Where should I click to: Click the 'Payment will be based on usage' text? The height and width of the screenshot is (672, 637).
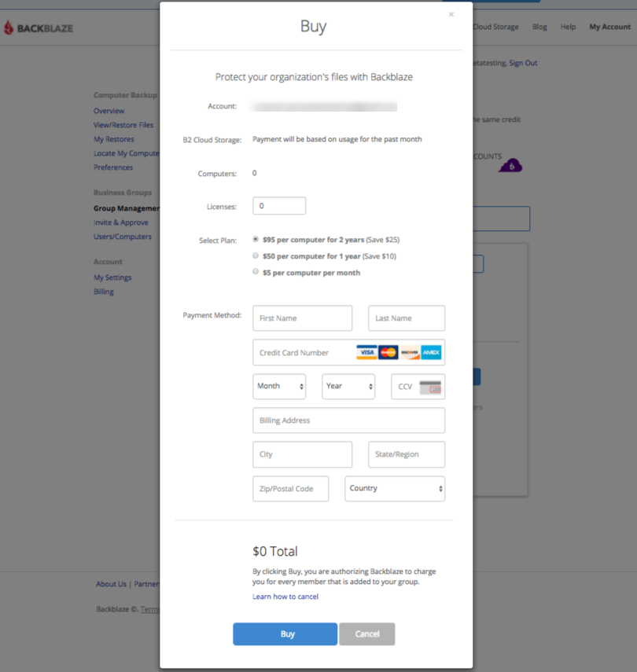click(337, 139)
